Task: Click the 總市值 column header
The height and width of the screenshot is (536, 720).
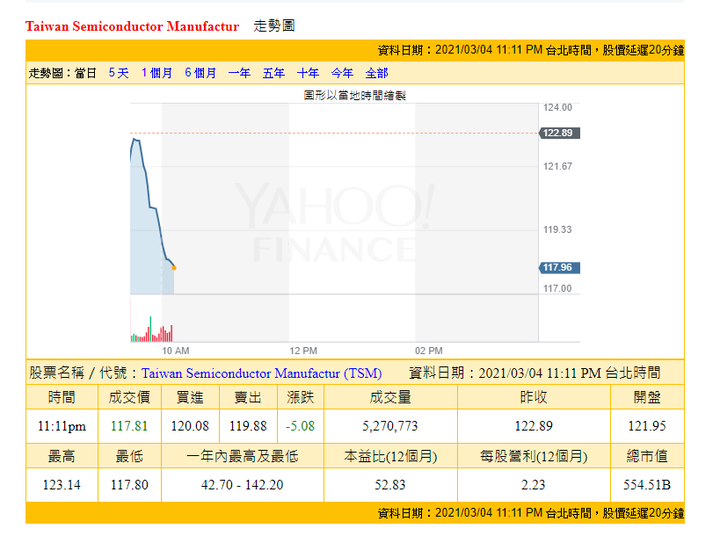Action: 647,456
